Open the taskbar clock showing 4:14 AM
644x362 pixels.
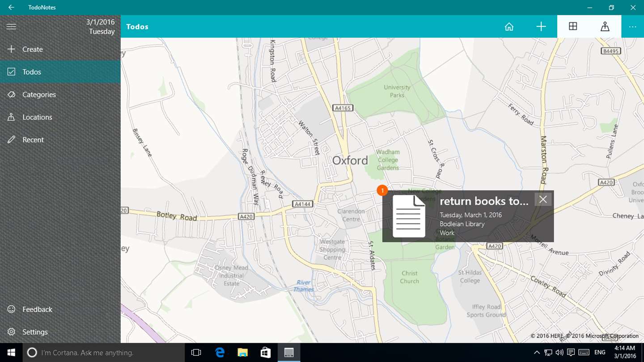click(624, 352)
